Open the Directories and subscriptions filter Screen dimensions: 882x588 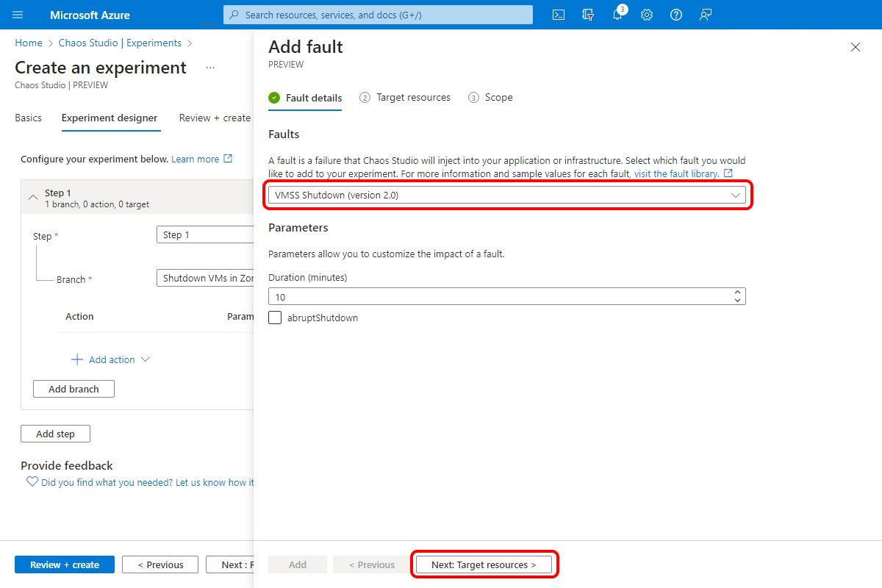coord(587,15)
